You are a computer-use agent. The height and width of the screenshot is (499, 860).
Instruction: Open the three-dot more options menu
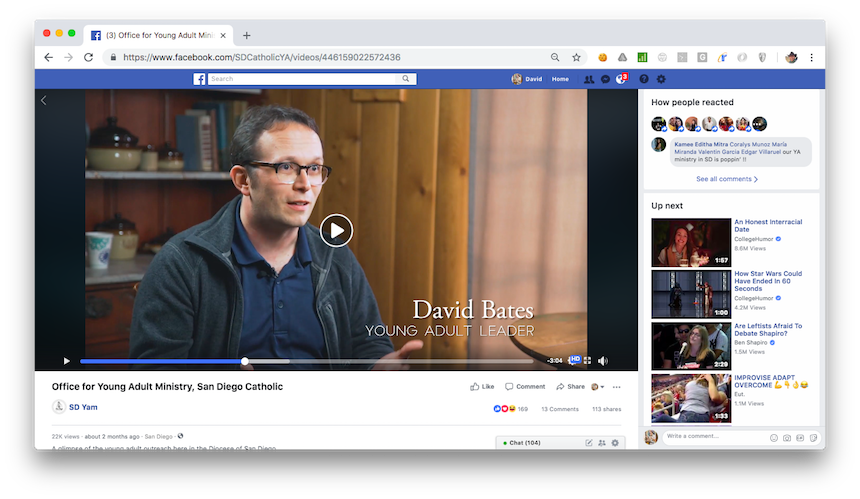tap(616, 387)
